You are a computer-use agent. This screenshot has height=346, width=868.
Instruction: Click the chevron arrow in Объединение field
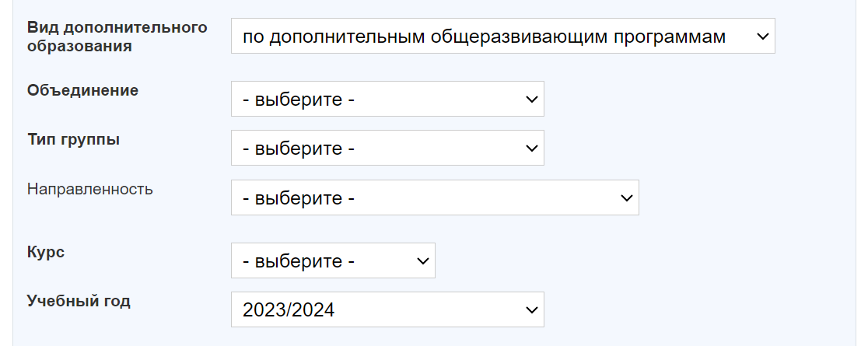click(x=532, y=100)
